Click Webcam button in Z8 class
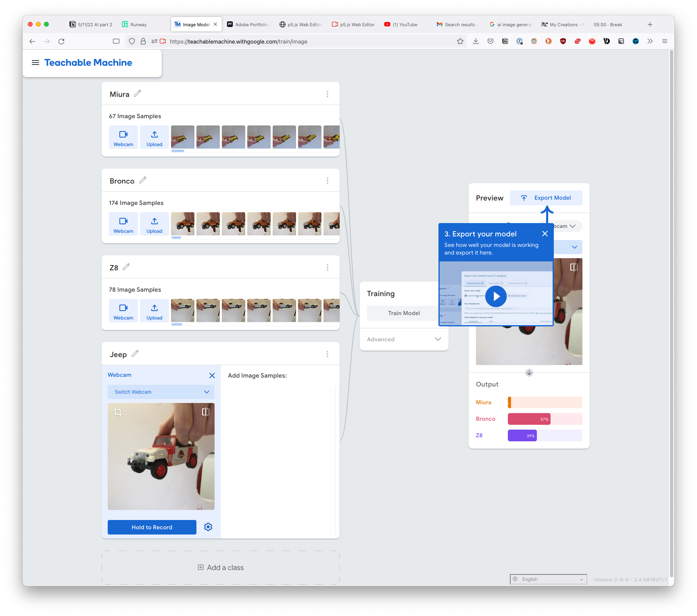 tap(123, 311)
